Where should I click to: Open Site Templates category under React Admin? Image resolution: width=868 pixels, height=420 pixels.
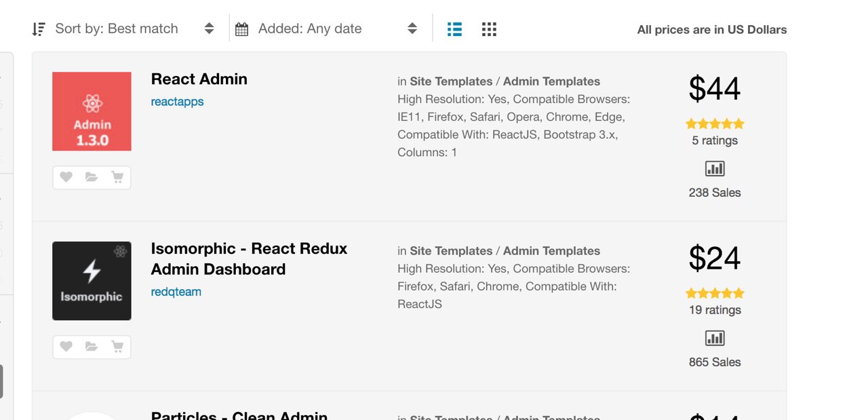coord(451,81)
